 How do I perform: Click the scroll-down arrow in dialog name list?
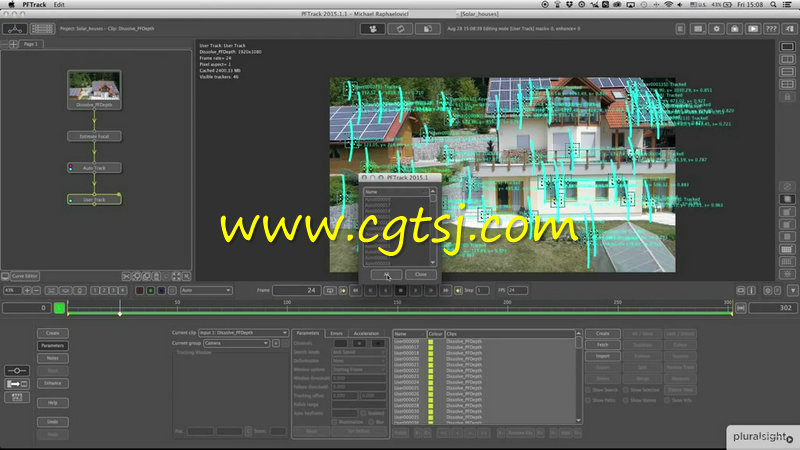(x=433, y=263)
